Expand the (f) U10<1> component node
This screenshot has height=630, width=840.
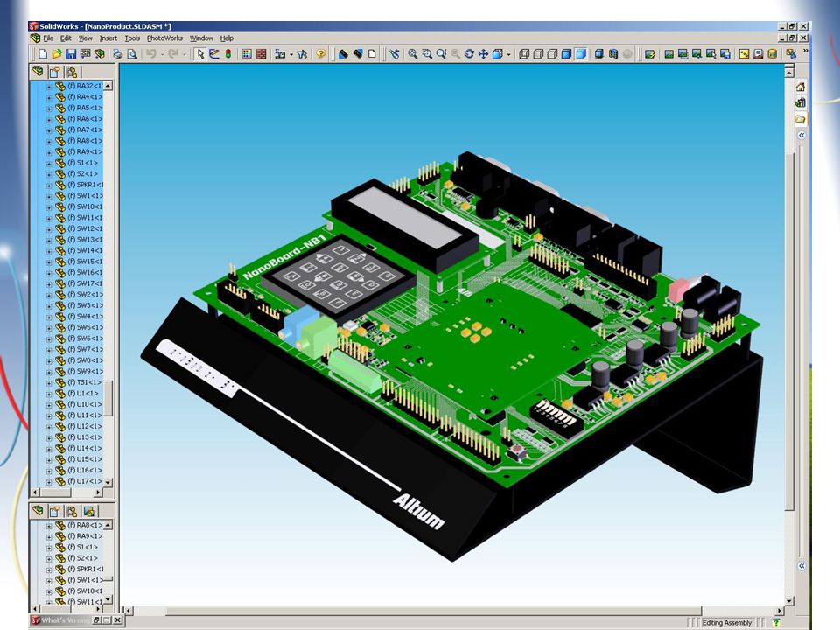(x=49, y=405)
